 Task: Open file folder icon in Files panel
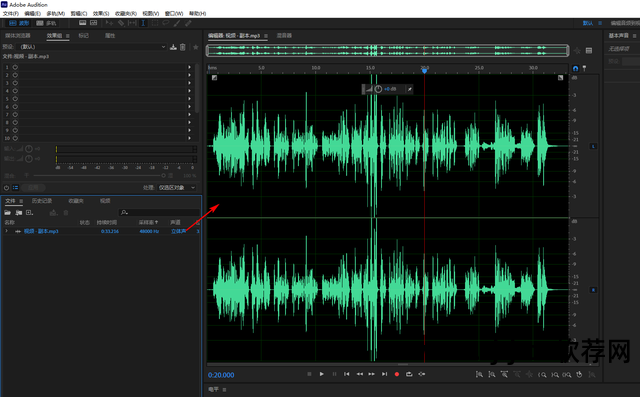click(7, 213)
